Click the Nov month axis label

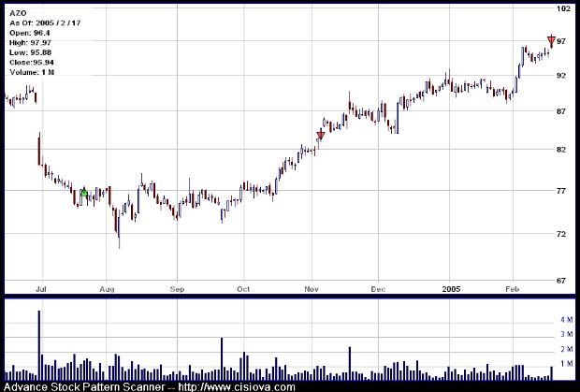coord(312,289)
